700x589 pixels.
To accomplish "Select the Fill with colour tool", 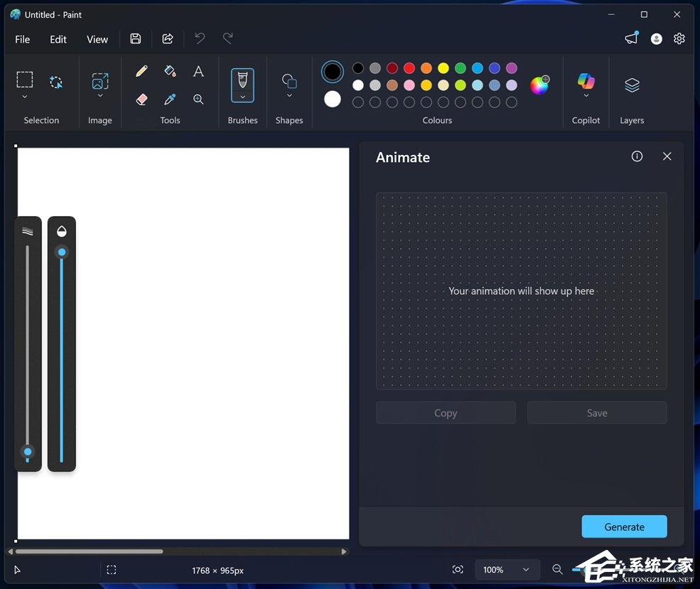I will click(x=170, y=70).
